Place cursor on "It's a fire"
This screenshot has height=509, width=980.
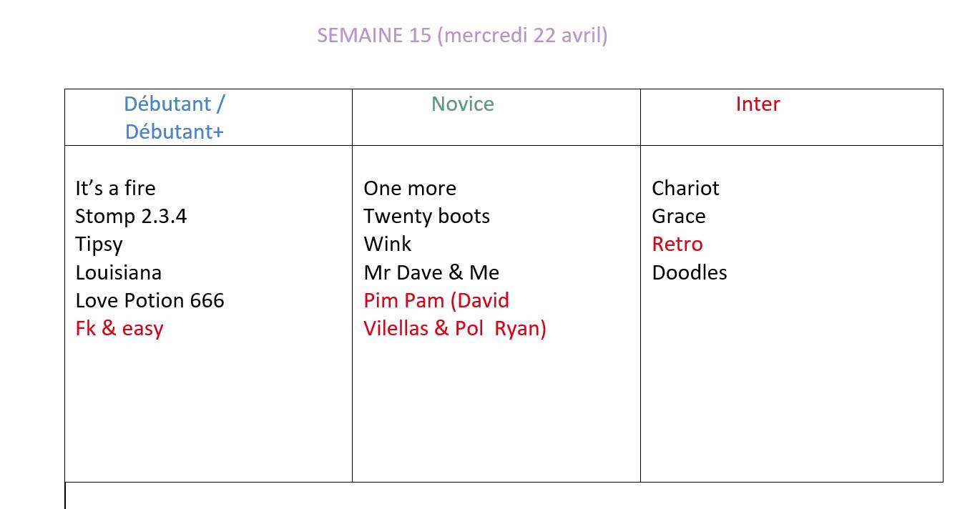pyautogui.click(x=115, y=188)
